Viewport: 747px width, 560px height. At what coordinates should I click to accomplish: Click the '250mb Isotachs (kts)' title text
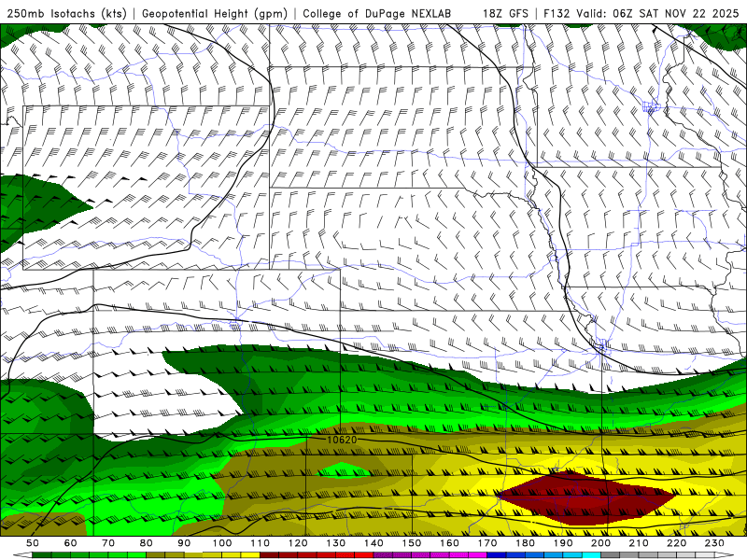pos(66,13)
